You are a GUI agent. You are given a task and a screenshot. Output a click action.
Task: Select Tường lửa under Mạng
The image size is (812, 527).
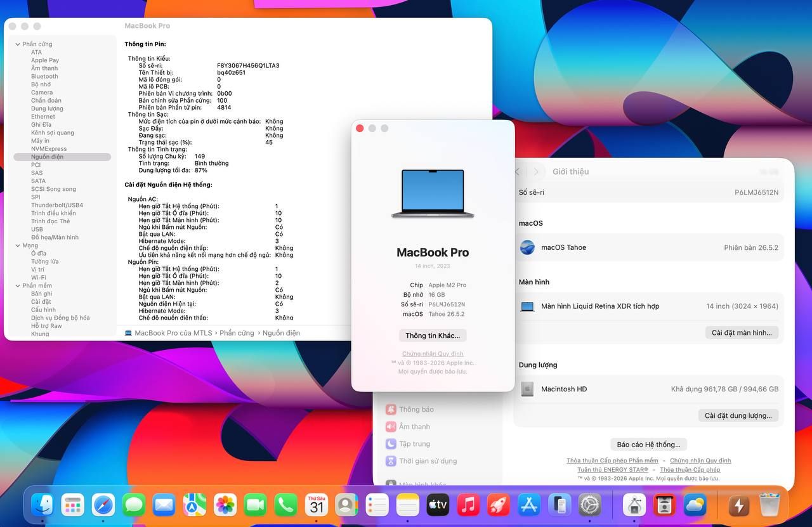tap(45, 261)
